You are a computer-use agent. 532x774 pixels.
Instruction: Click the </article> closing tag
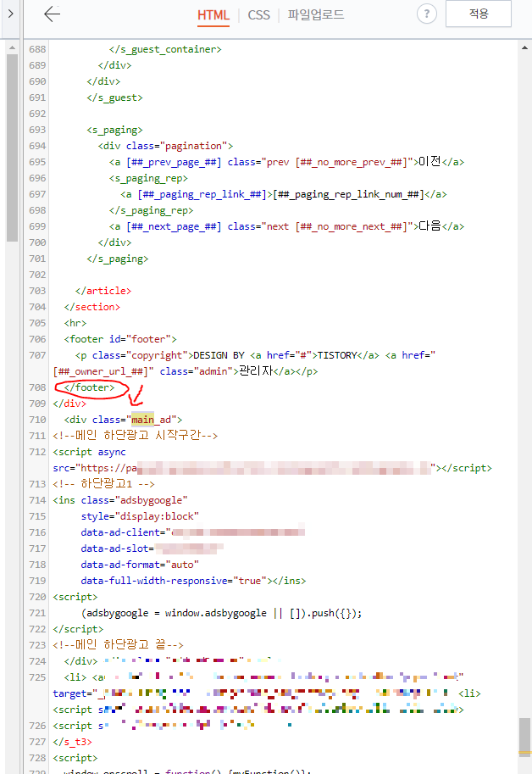pyautogui.click(x=103, y=291)
